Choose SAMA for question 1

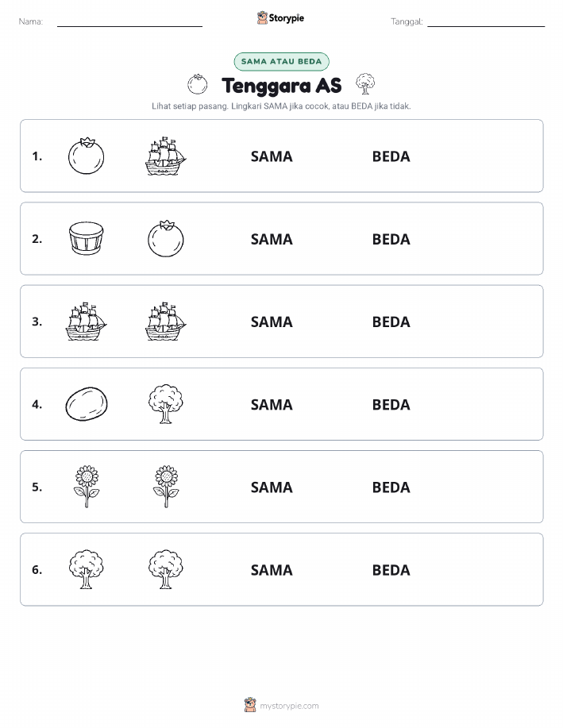[x=272, y=156]
